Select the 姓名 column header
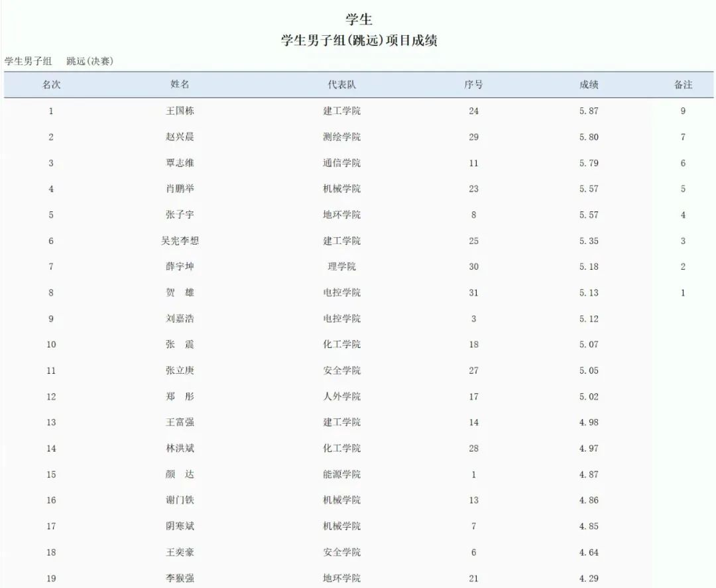716x588 pixels. [x=180, y=85]
